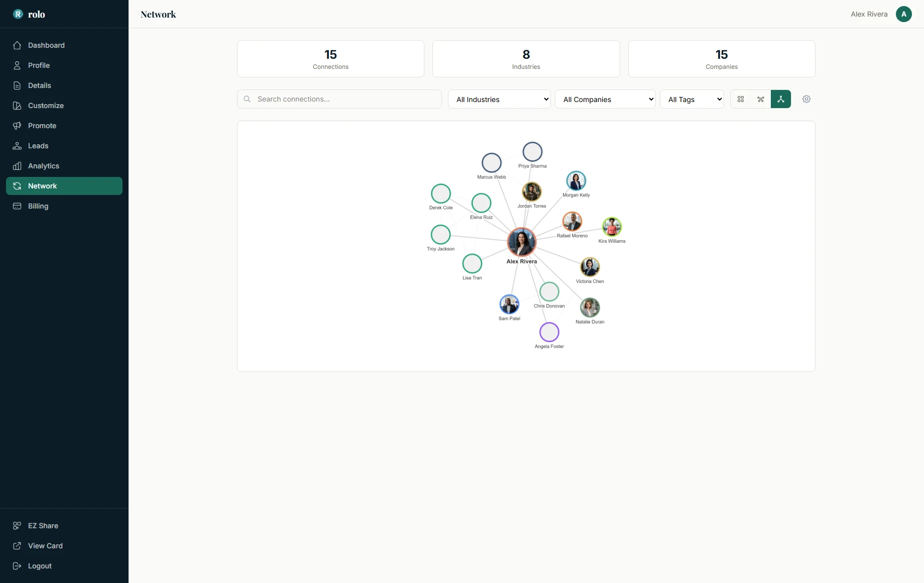Click the Profile person icon
This screenshot has width=924, height=583.
point(17,65)
